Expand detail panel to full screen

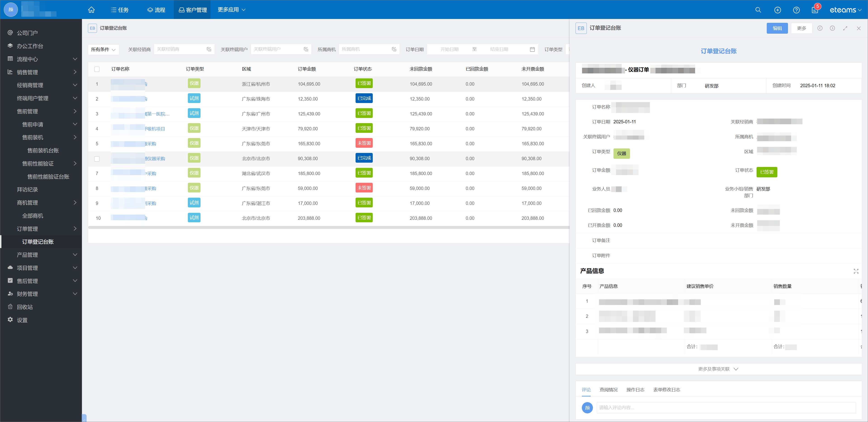tap(845, 28)
